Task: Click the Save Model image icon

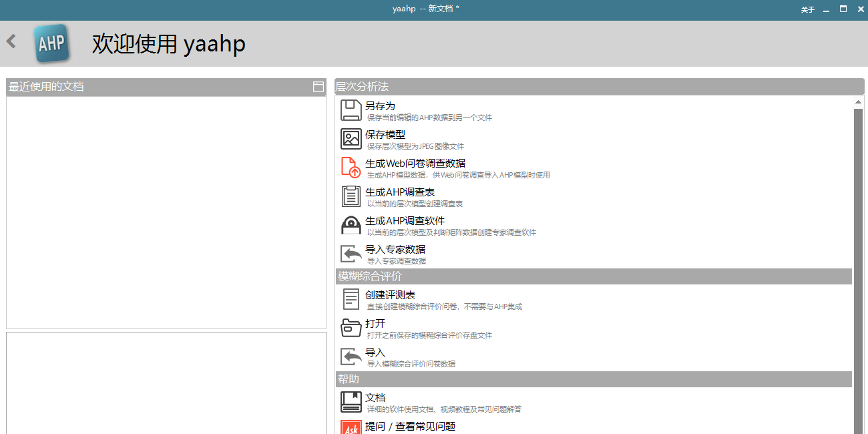Action: [x=351, y=139]
